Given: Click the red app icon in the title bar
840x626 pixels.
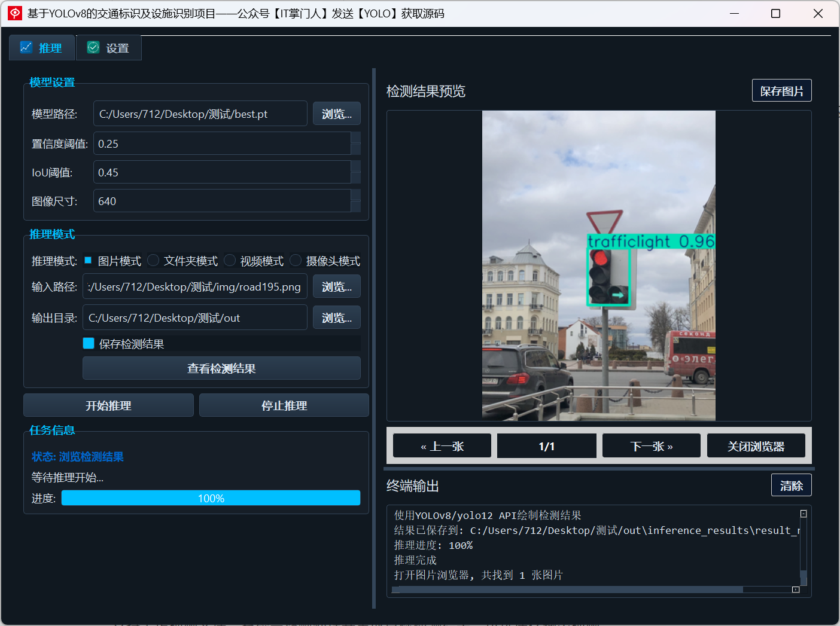Looking at the screenshot, I should [x=15, y=13].
